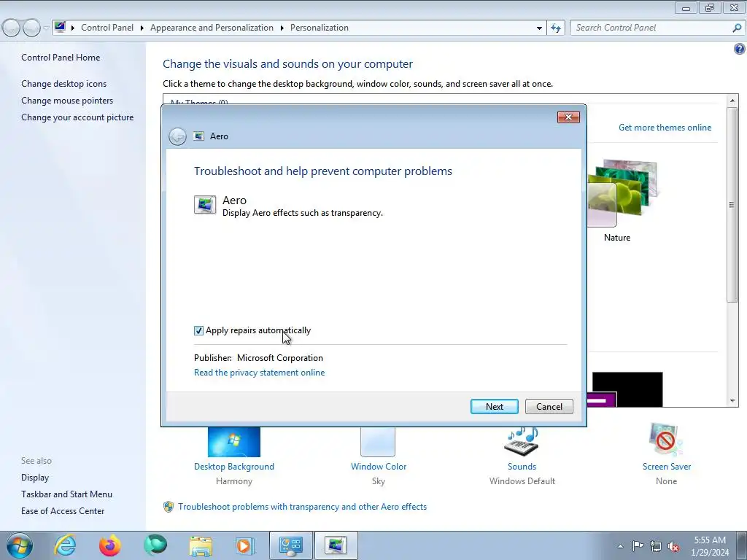The height and width of the screenshot is (560, 747).
Task: Click the explorer Forward navigation button
Action: (31, 28)
